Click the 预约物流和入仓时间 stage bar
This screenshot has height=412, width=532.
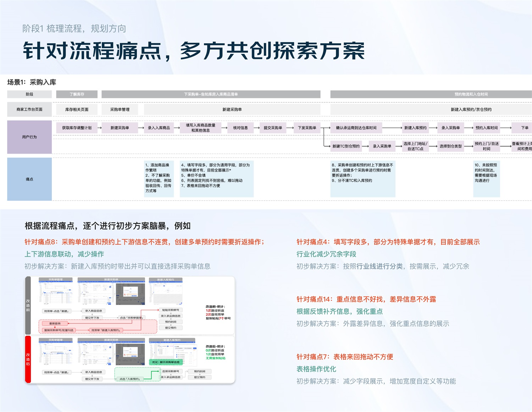coord(431,94)
